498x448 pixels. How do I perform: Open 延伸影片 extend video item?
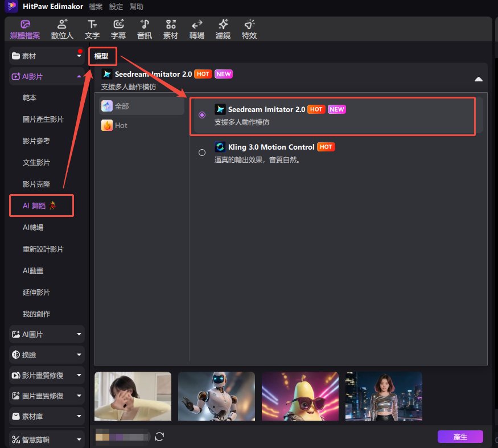pyautogui.click(x=36, y=292)
